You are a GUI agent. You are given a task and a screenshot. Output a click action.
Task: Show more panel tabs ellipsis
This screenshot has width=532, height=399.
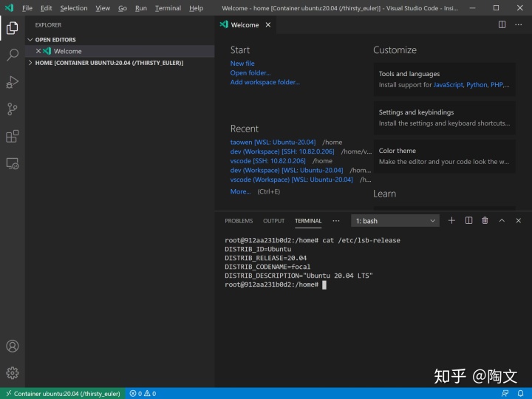coord(336,221)
